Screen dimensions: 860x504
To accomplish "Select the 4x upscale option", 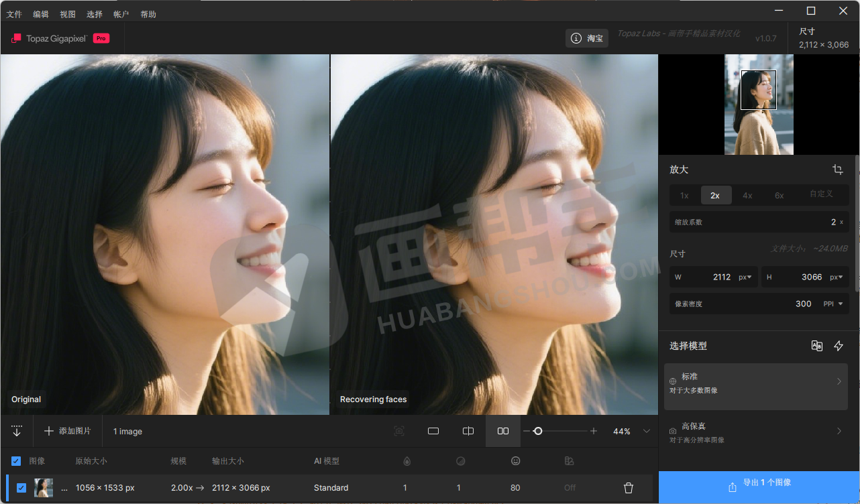I will pos(747,195).
